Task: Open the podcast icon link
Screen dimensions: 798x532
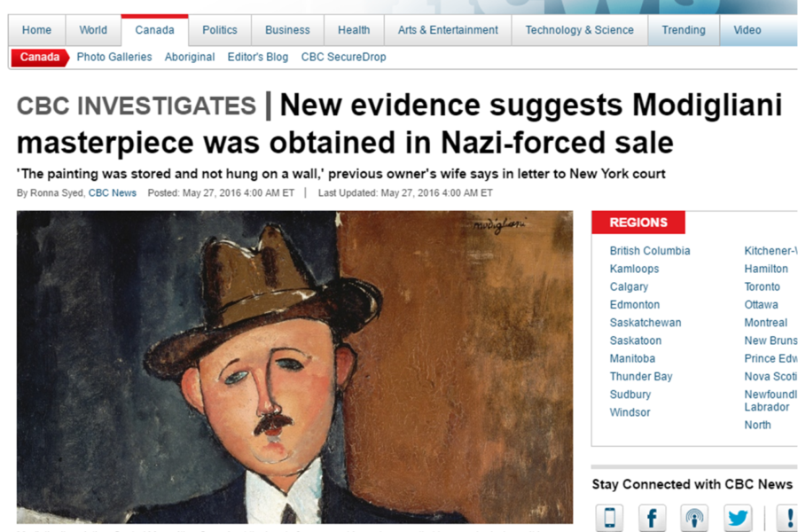Action: 694,518
